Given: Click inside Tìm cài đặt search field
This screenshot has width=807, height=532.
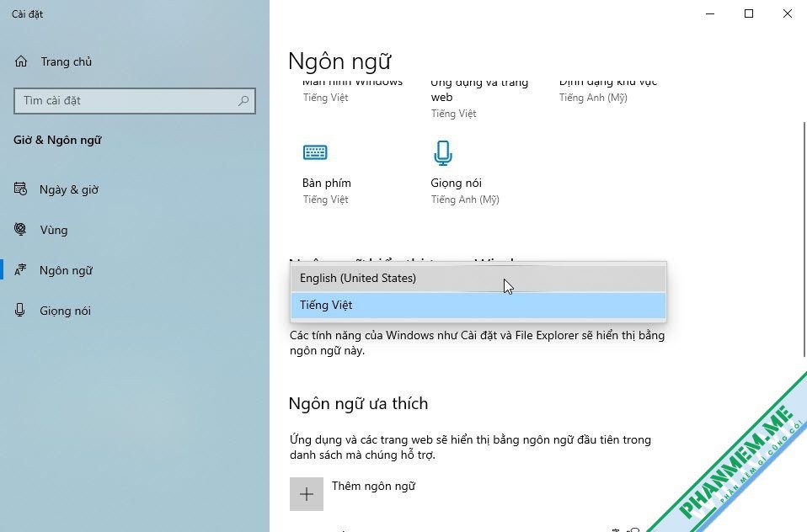Looking at the screenshot, I should (x=134, y=101).
